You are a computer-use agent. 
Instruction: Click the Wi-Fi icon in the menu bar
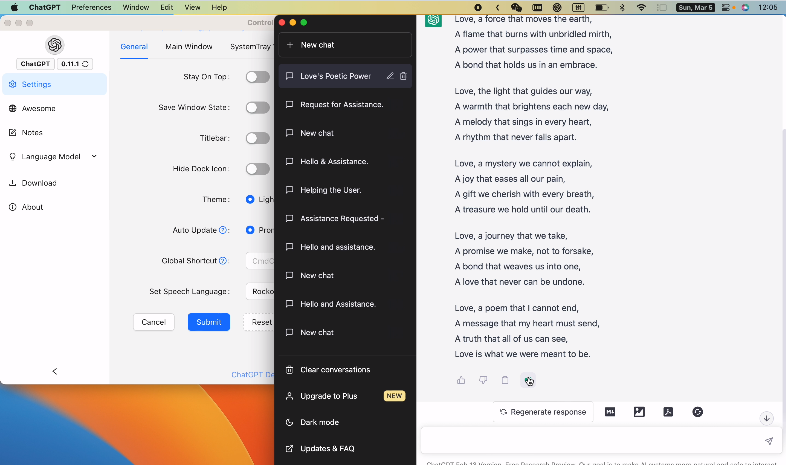coord(641,7)
